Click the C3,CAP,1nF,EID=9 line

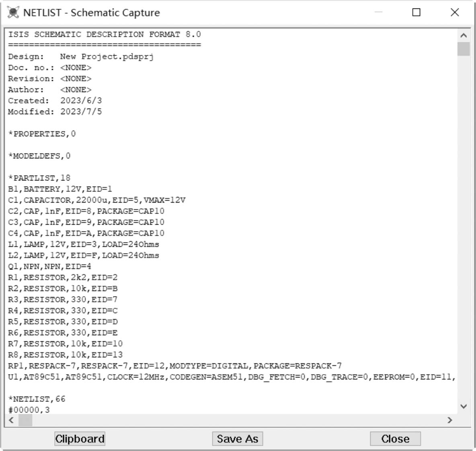coord(86,222)
